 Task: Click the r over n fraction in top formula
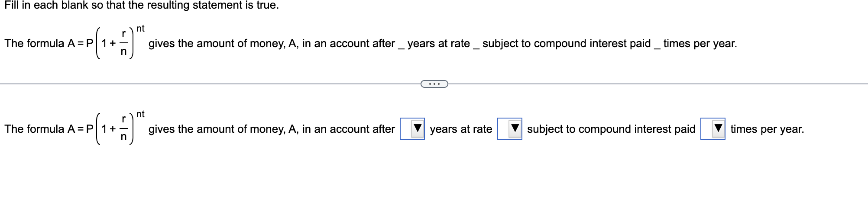pyautogui.click(x=123, y=43)
